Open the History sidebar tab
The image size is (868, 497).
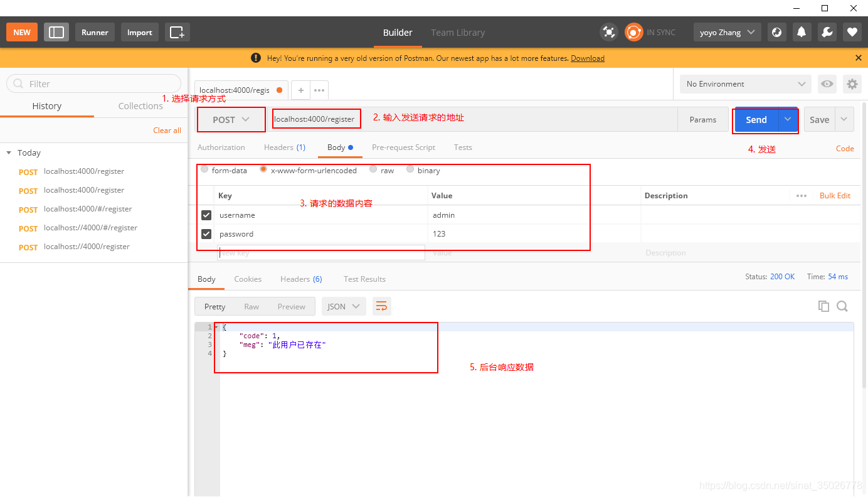(x=47, y=106)
